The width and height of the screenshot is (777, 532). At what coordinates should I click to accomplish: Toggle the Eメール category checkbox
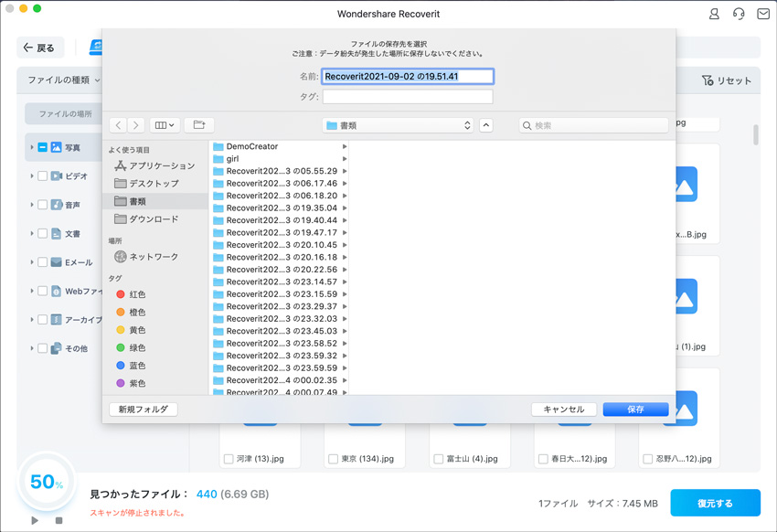tap(43, 262)
